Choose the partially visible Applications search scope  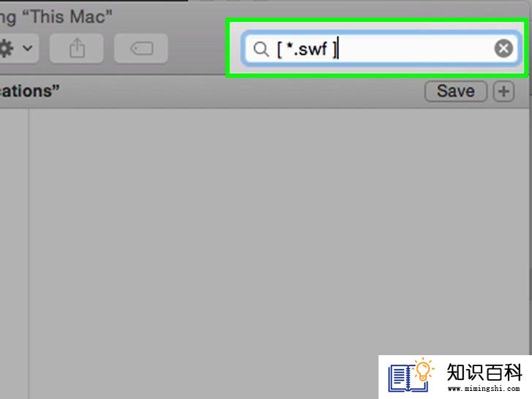tap(29, 91)
